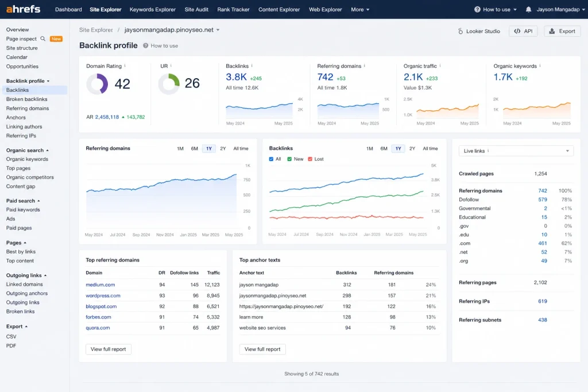Click the 619 Referring IPs value
The width and height of the screenshot is (588, 392).
543,301
